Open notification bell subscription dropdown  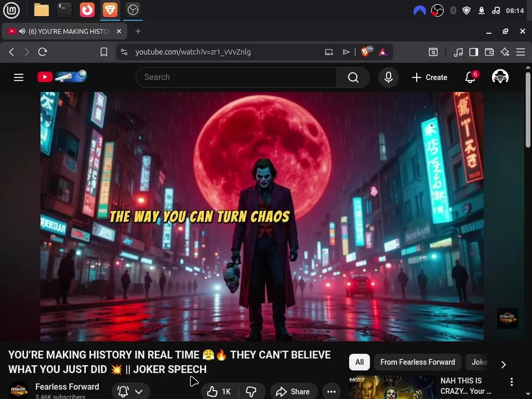coord(130,392)
